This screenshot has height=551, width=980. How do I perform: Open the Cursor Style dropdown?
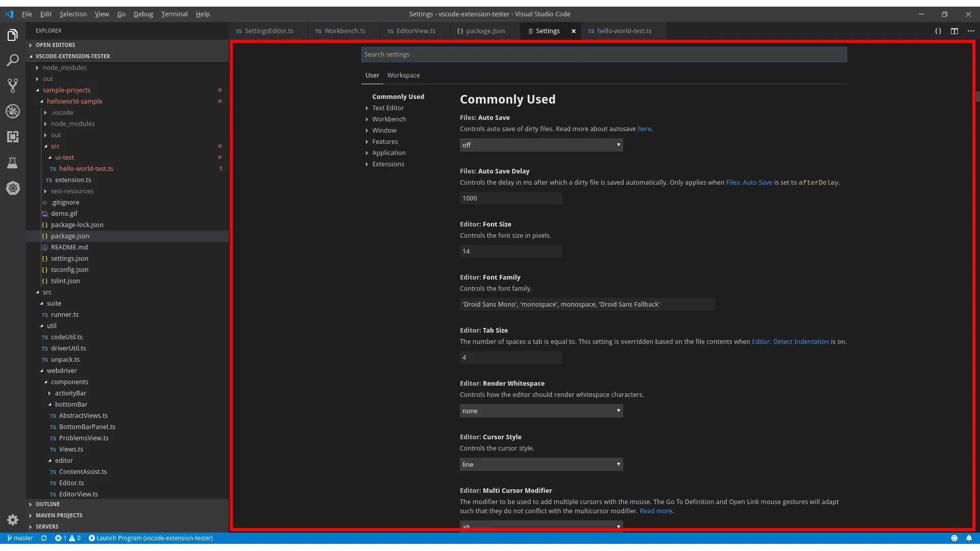pyautogui.click(x=541, y=465)
